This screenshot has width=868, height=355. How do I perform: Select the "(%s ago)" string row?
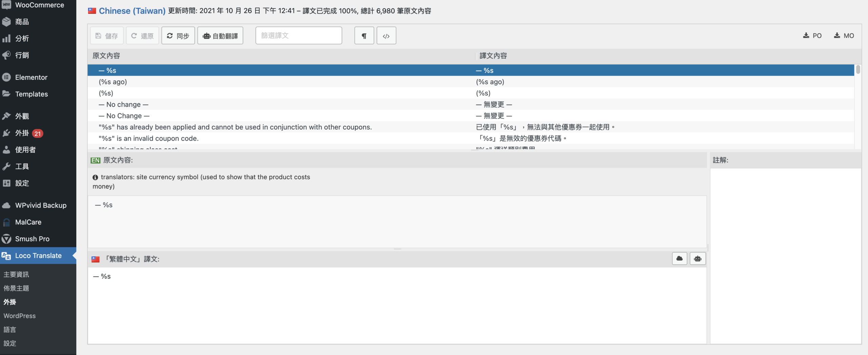click(113, 82)
